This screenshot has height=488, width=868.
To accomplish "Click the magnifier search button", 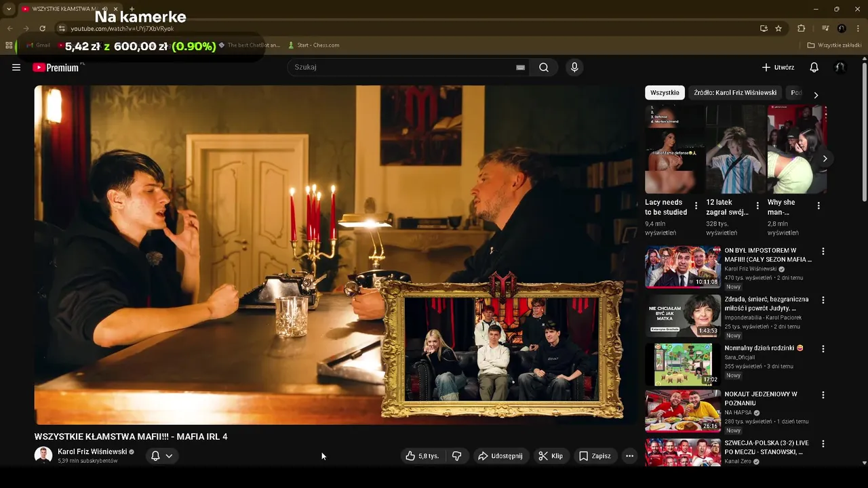I will pos(544,67).
